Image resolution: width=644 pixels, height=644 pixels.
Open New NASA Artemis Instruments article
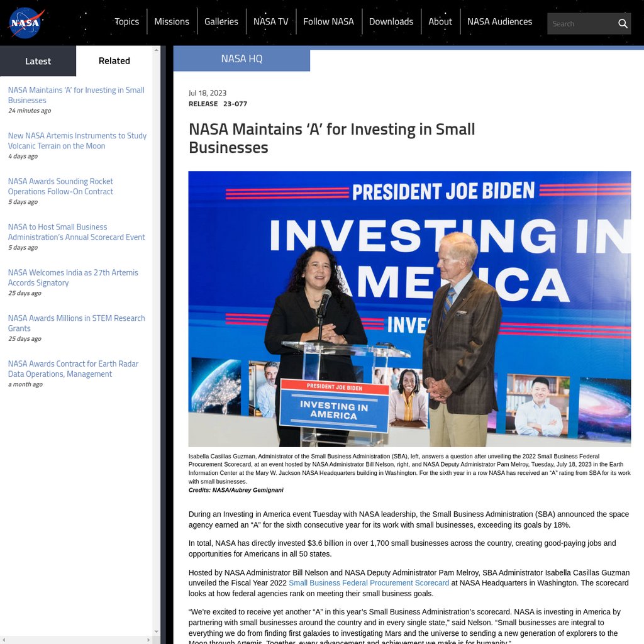(77, 140)
